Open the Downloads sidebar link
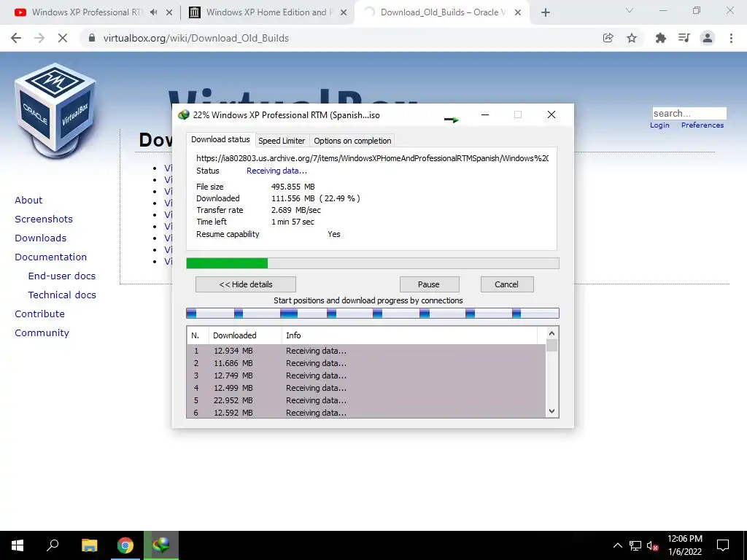The width and height of the screenshot is (747, 560). pyautogui.click(x=41, y=238)
